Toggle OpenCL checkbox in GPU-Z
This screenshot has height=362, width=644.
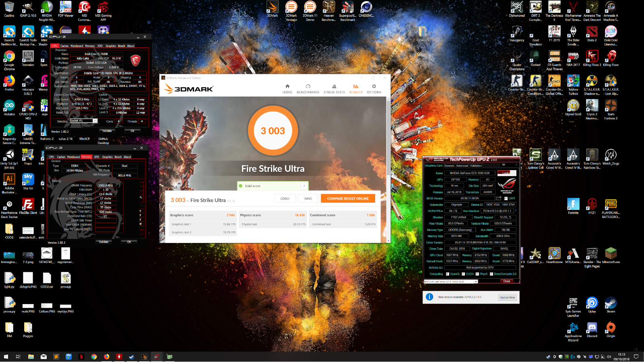click(448, 274)
